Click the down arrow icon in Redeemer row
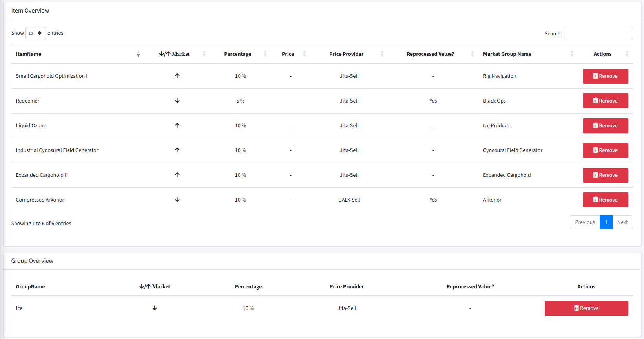644x339 pixels. tap(177, 101)
